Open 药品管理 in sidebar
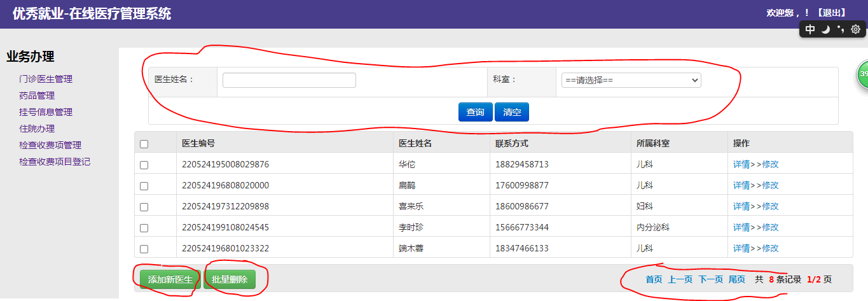The width and height of the screenshot is (868, 301). [37, 95]
